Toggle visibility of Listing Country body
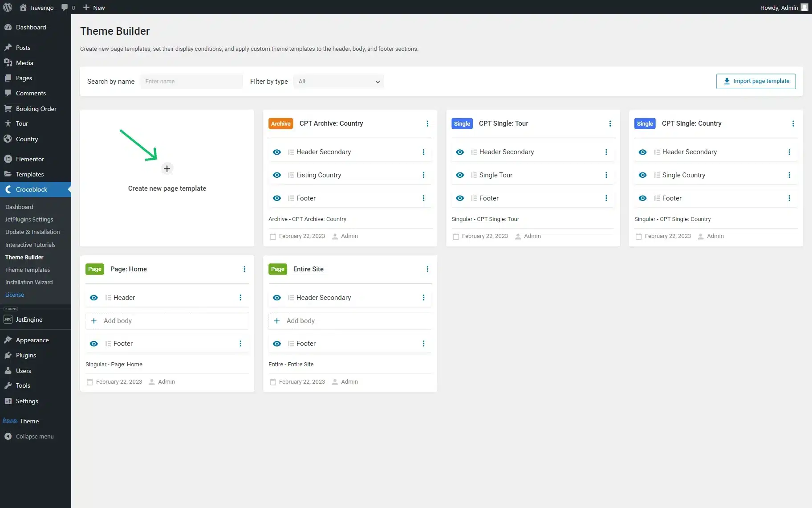The width and height of the screenshot is (812, 508). (x=277, y=175)
